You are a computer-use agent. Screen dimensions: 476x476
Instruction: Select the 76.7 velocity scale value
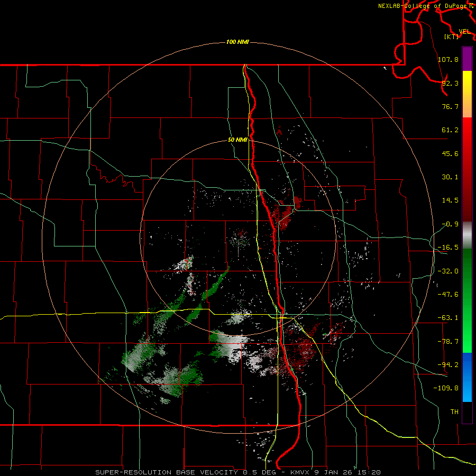coord(450,106)
